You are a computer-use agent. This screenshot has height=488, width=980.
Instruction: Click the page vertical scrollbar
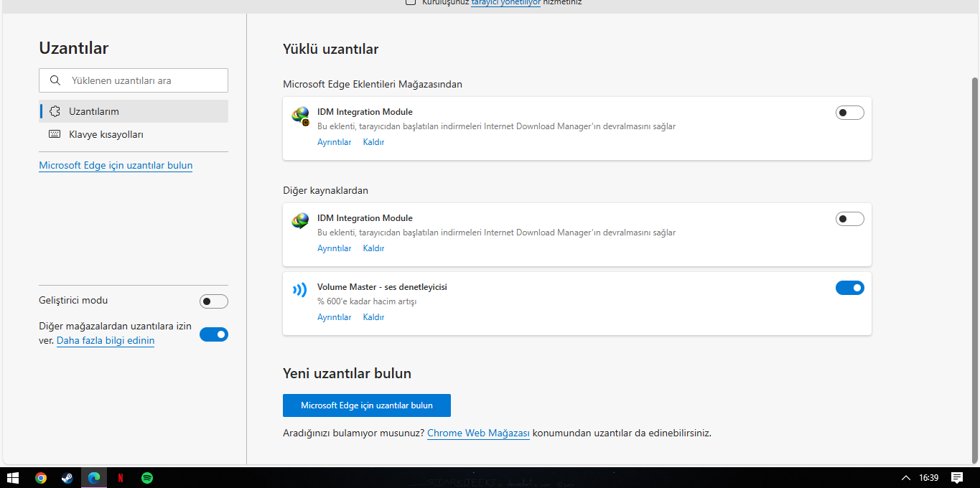(974, 270)
